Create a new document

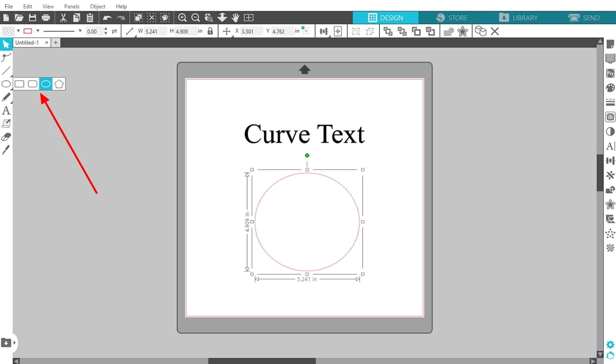pos(6,18)
